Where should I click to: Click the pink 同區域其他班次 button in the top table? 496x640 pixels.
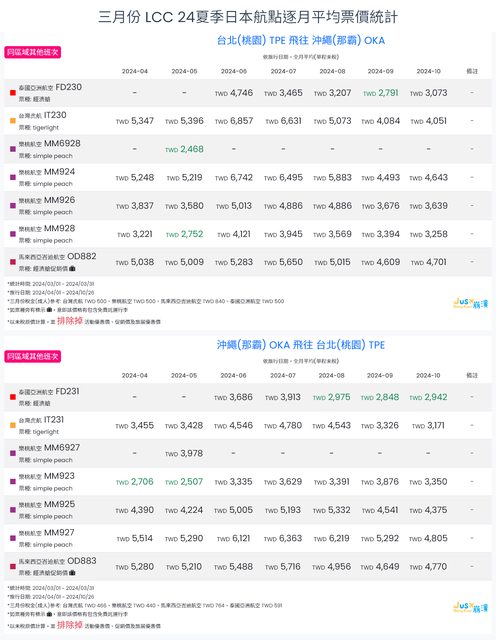[33, 52]
